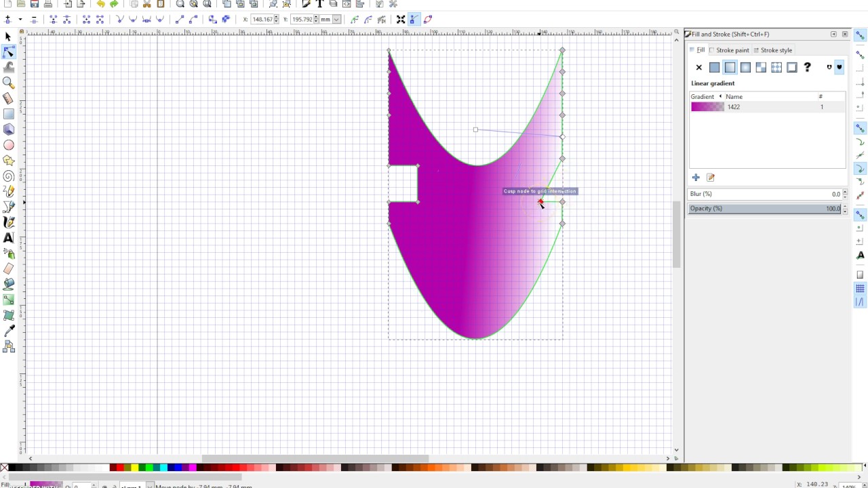
Task: Create duplicate gradient plus button
Action: [x=696, y=178]
